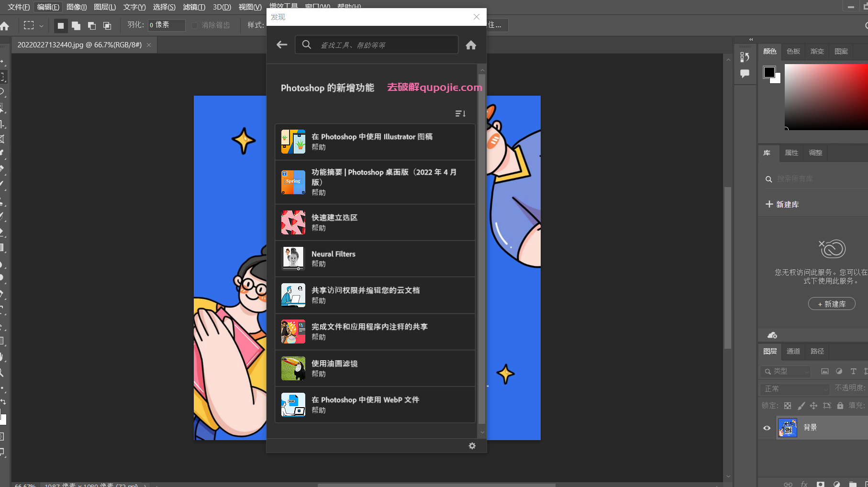This screenshot has width=868, height=487.
Task: Open the Neural Filters help item
Action: (x=375, y=259)
